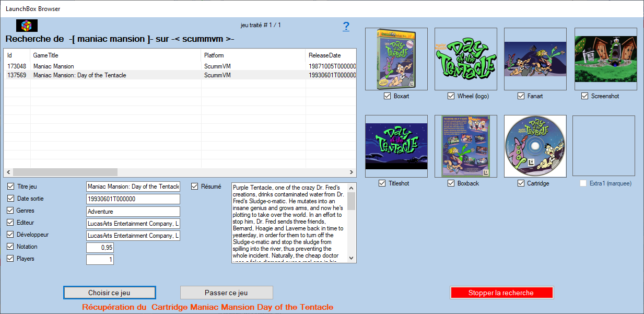Disable the Résumé checkbox

195,187
